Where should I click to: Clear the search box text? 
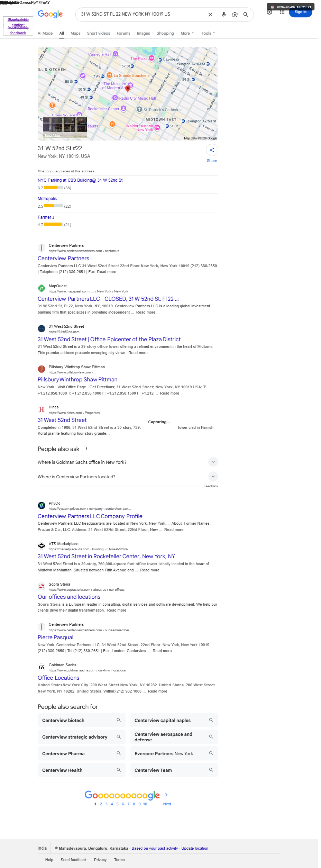point(210,15)
